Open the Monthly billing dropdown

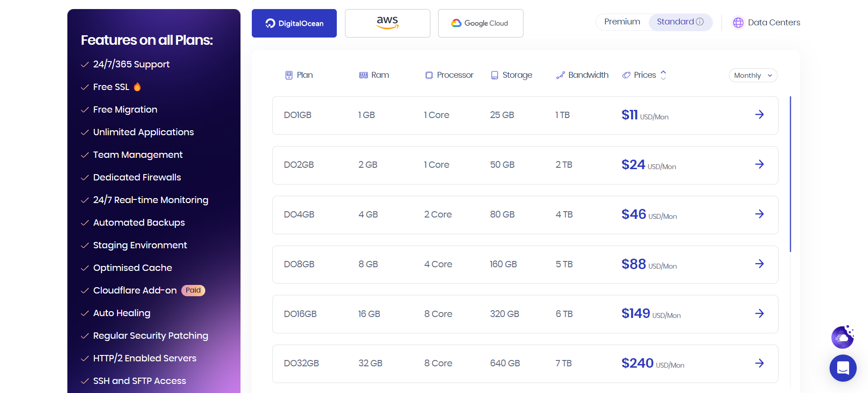pyautogui.click(x=753, y=76)
